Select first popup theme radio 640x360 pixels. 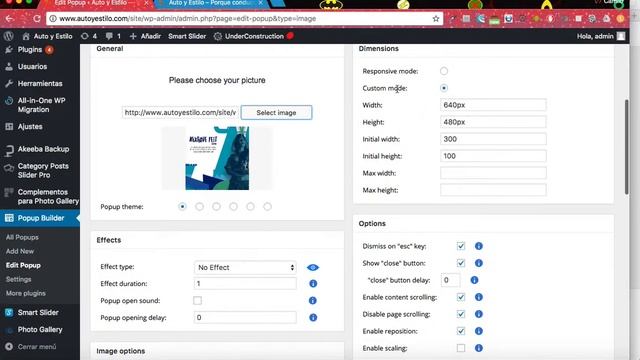pyautogui.click(x=182, y=207)
